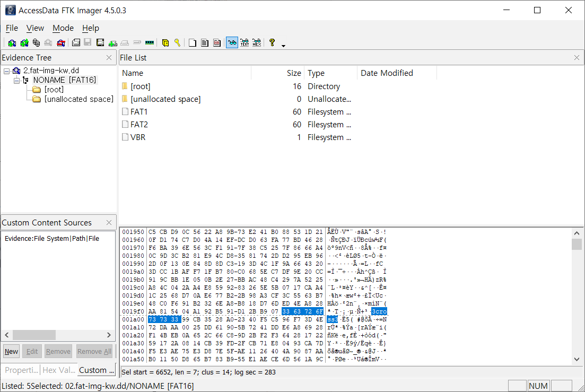Click Export Logical Image (AD1) icon
This screenshot has width=585, height=392.
pos(100,42)
